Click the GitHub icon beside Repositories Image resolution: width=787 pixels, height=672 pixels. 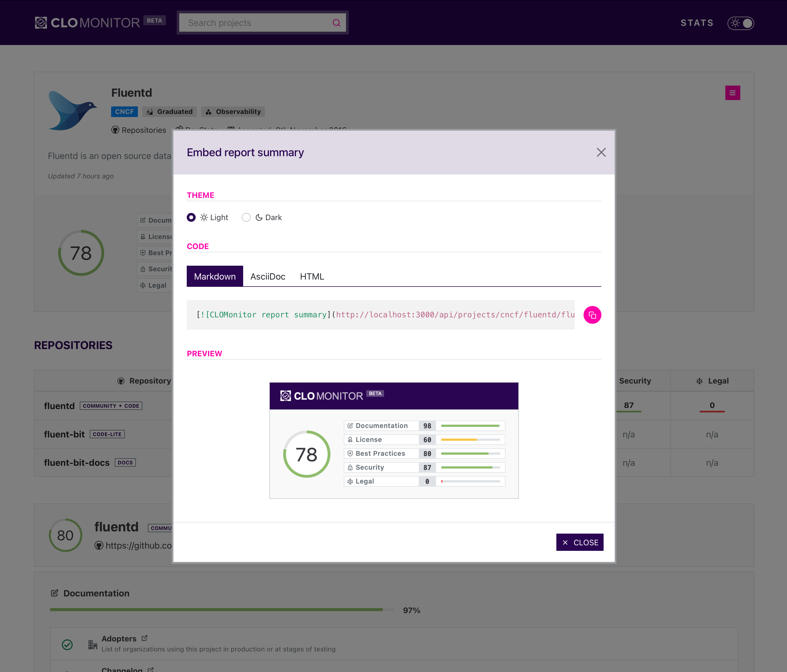point(115,130)
